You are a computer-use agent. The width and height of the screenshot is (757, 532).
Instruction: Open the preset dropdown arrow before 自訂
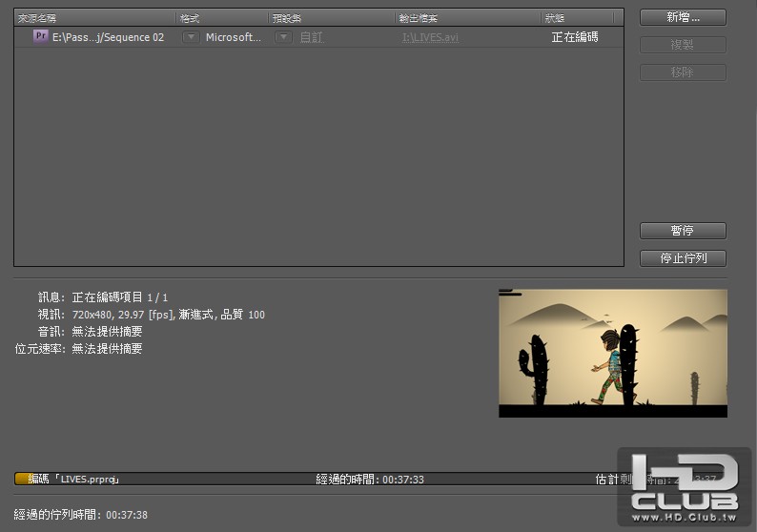pos(283,37)
